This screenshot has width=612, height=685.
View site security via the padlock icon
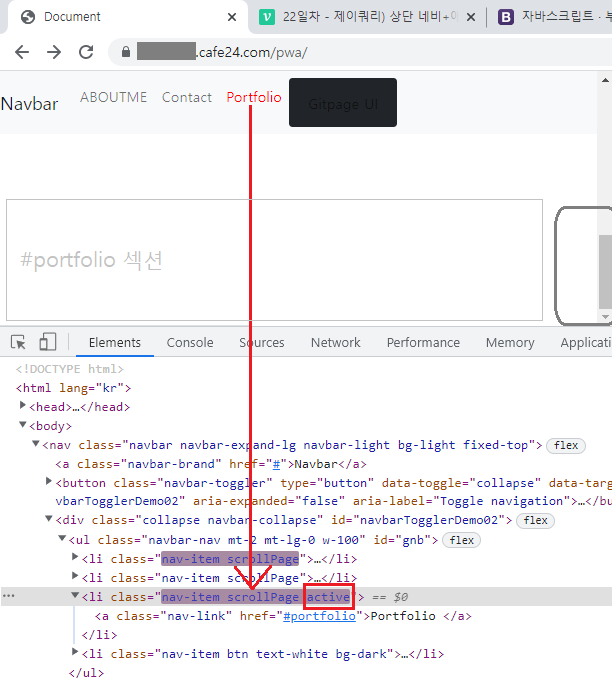coord(126,52)
